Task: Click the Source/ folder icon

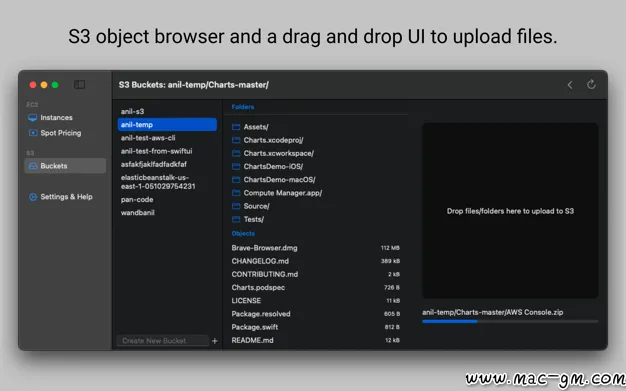Action: (x=236, y=206)
